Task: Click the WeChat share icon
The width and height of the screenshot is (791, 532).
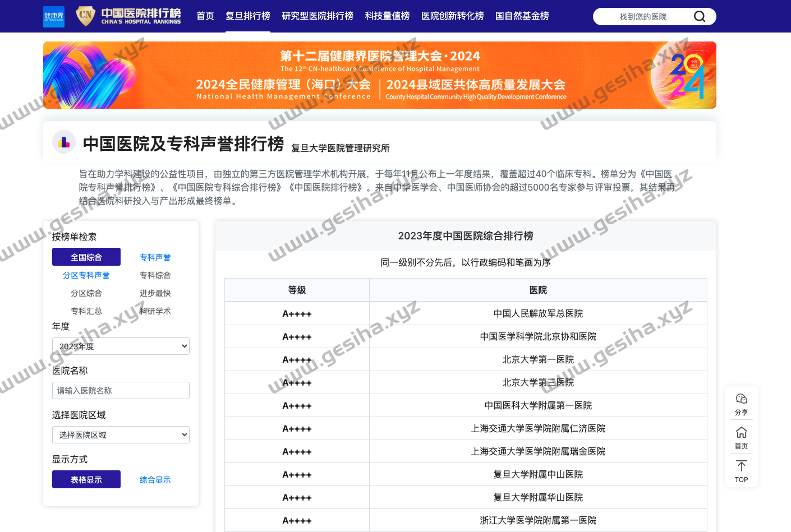Action: (x=741, y=399)
